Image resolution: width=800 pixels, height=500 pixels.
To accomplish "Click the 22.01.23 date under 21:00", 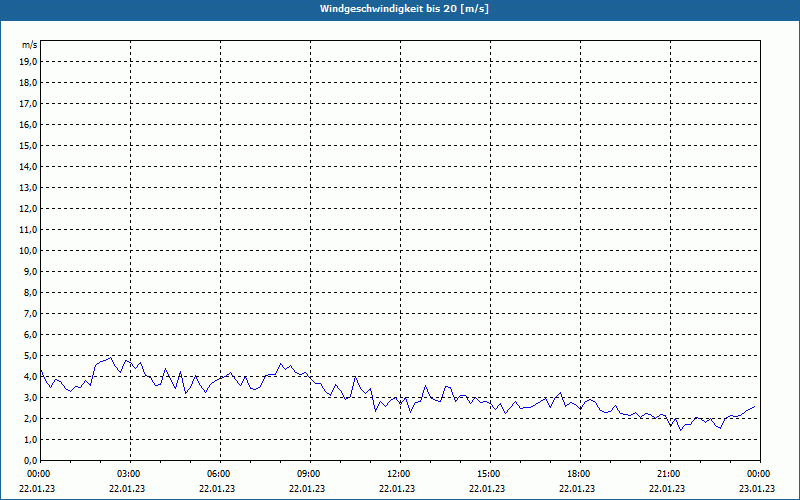I will pyautogui.click(x=667, y=488).
